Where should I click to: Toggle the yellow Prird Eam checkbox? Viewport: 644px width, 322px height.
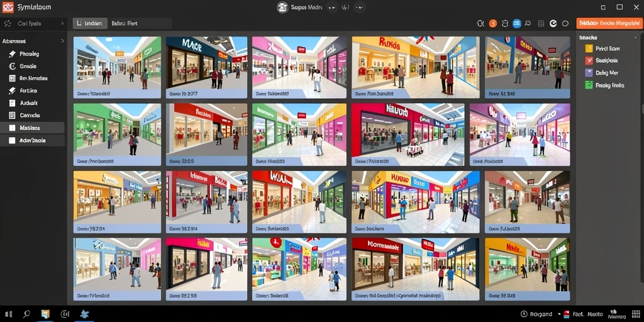tap(589, 48)
